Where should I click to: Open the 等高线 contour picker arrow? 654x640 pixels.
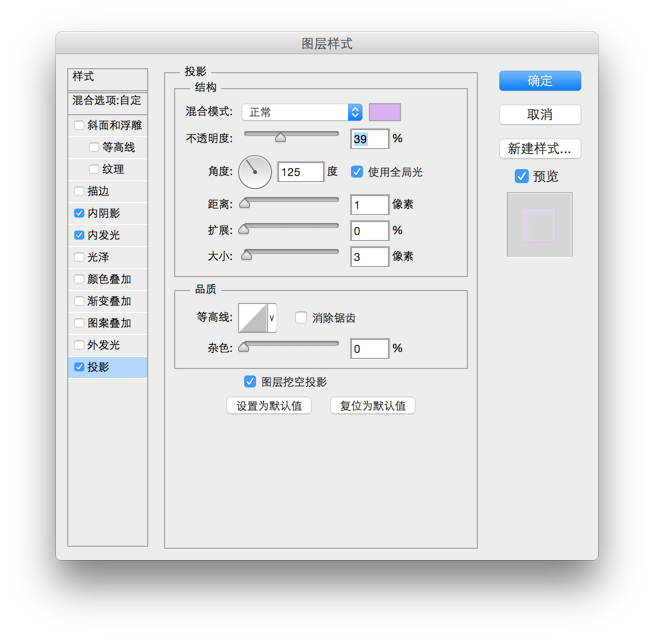click(272, 318)
